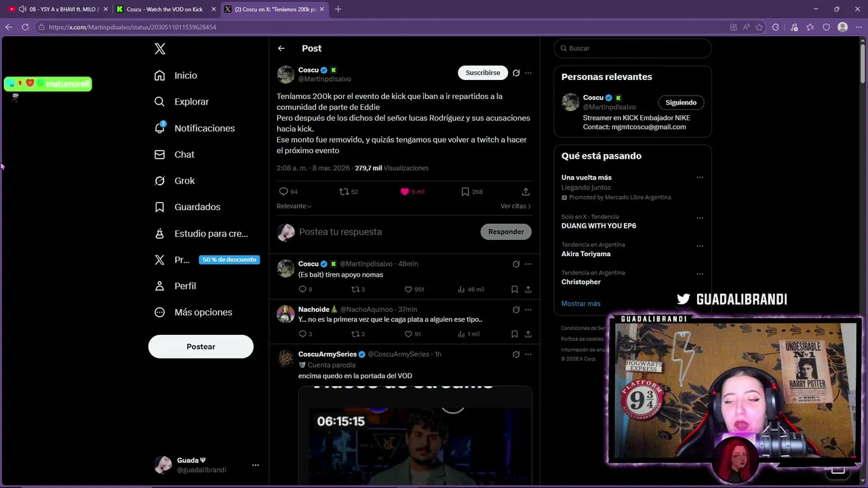This screenshot has width=868, height=488.
Task: Go to Inicio home page
Action: [176, 75]
